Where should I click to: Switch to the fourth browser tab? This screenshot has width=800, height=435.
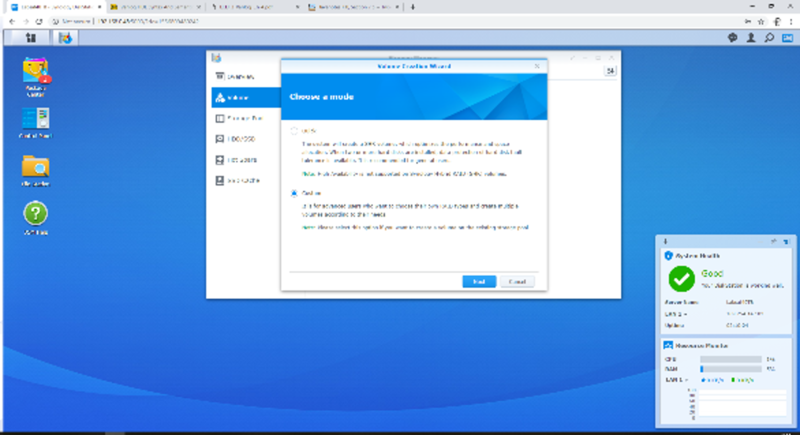355,7
